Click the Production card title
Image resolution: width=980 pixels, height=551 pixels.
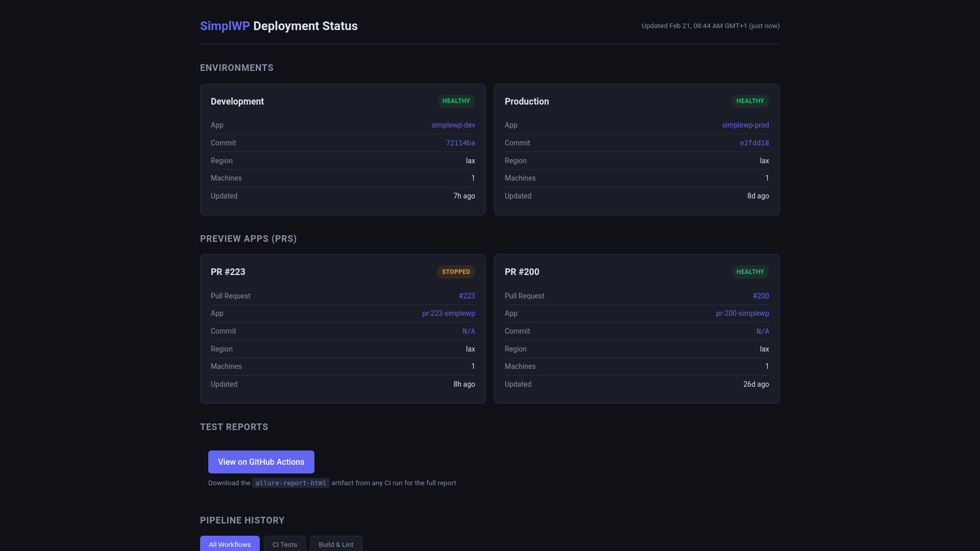tap(527, 102)
